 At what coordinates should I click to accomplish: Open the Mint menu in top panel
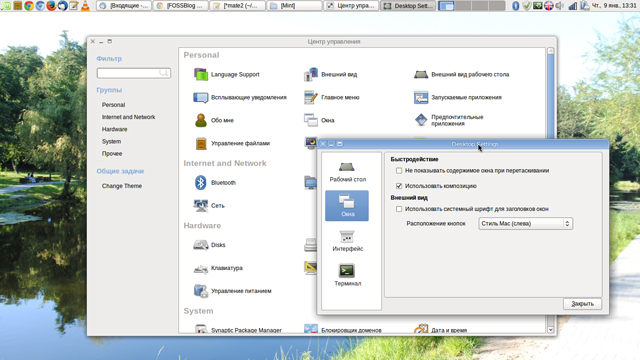[6, 6]
